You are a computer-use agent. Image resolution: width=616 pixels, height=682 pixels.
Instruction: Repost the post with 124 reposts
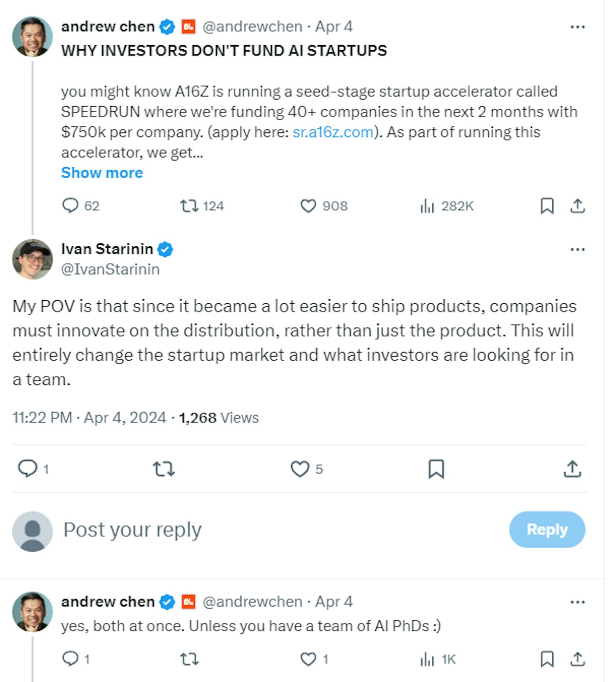tap(189, 206)
